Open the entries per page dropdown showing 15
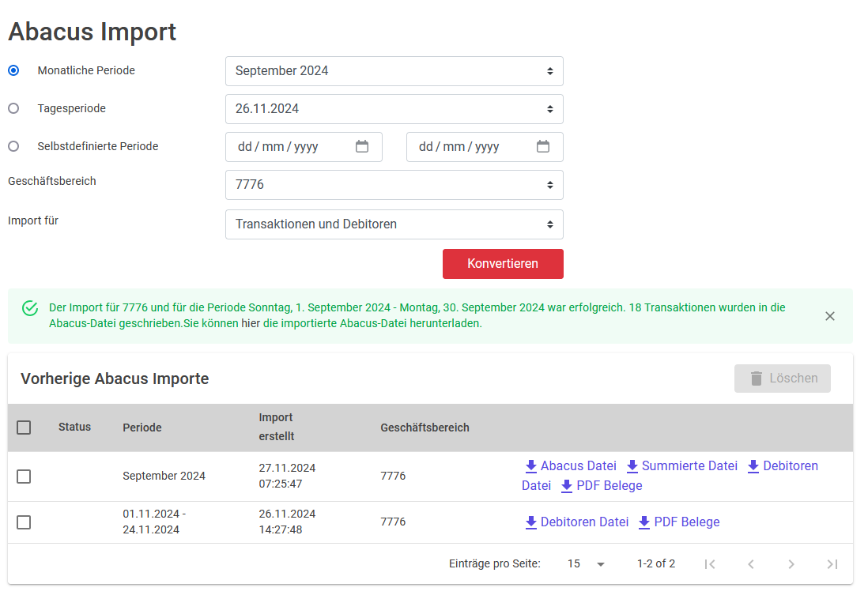This screenshot has width=868, height=599. point(586,564)
